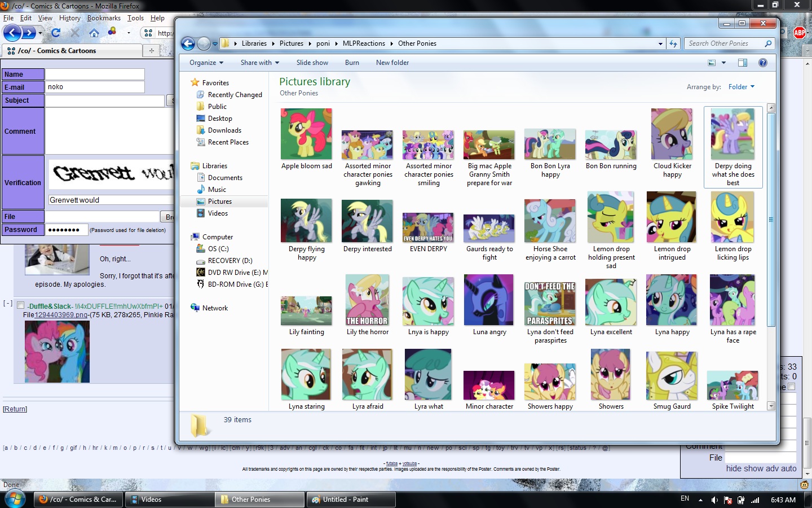Click the volume speaker icon in system tray

pos(714,500)
